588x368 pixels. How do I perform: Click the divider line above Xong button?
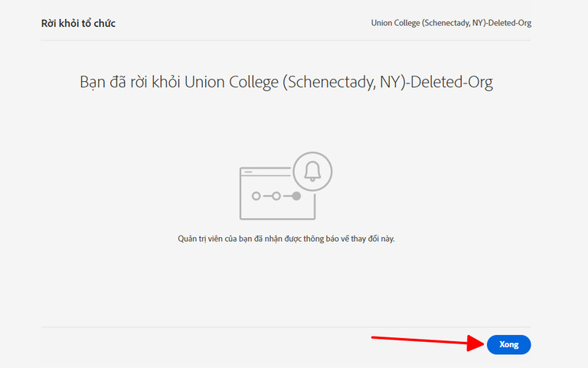(286, 327)
